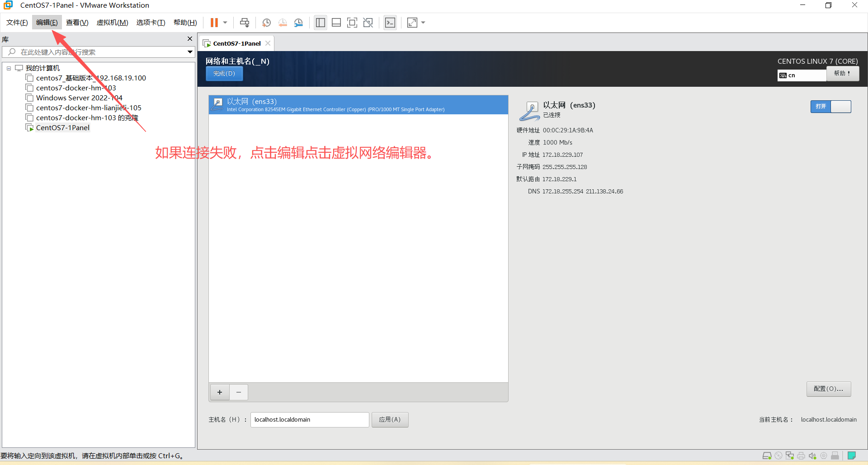The image size is (868, 465).
Task: Click the 完成(D) button
Action: coord(224,74)
